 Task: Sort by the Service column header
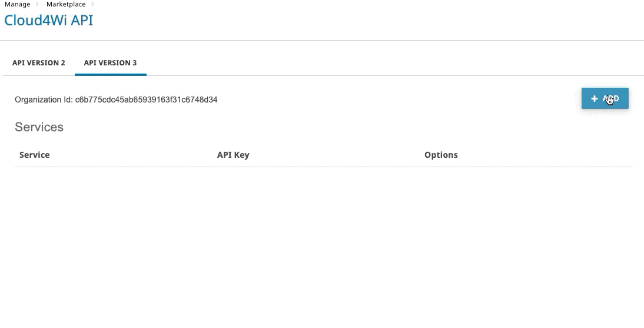35,155
